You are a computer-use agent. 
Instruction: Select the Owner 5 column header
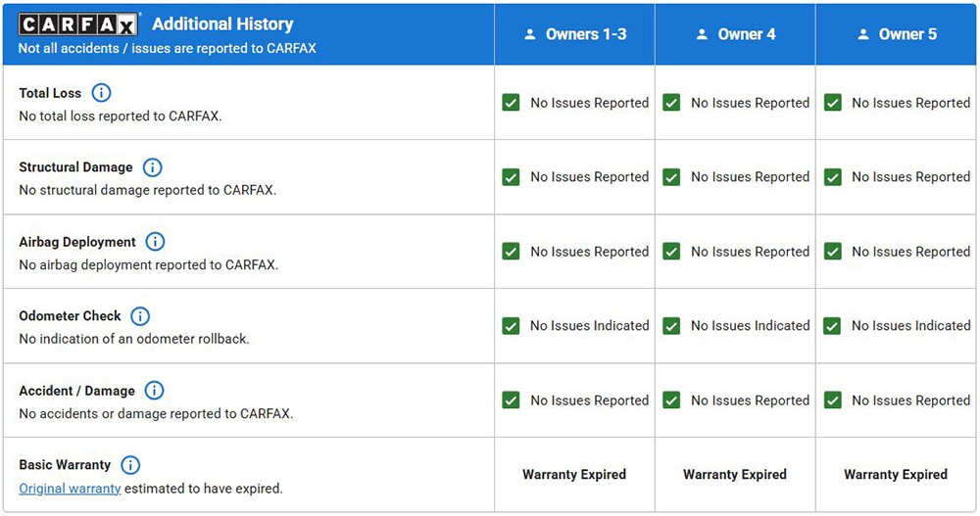(897, 34)
